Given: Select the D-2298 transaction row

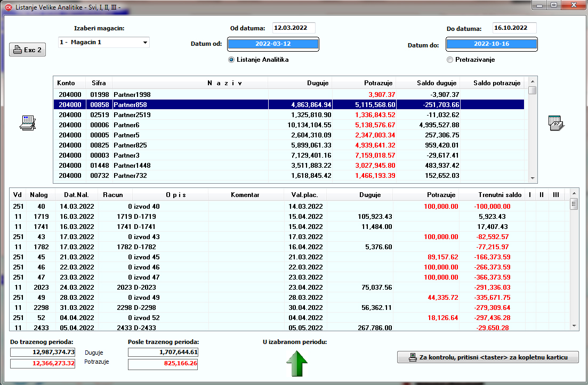Looking at the screenshot, I should (289, 307).
